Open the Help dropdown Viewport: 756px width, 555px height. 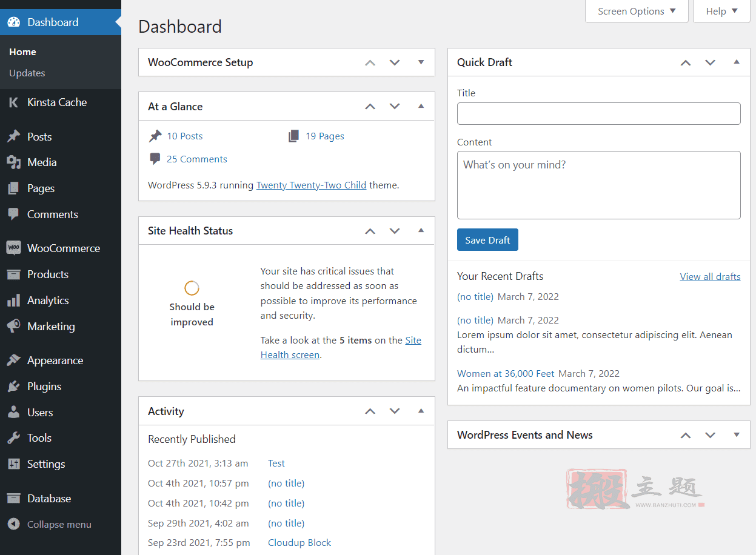[x=721, y=12]
